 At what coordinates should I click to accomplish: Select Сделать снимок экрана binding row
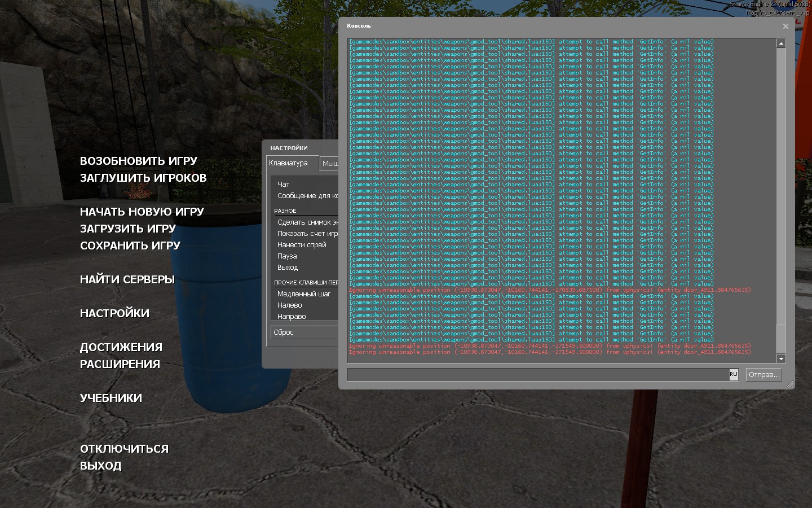point(305,222)
